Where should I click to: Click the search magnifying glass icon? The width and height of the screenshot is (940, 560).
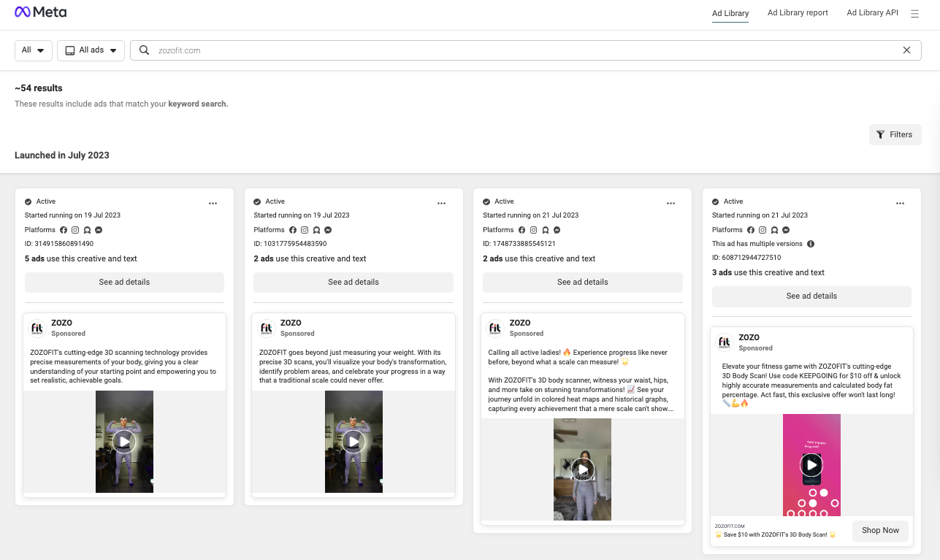pyautogui.click(x=144, y=50)
